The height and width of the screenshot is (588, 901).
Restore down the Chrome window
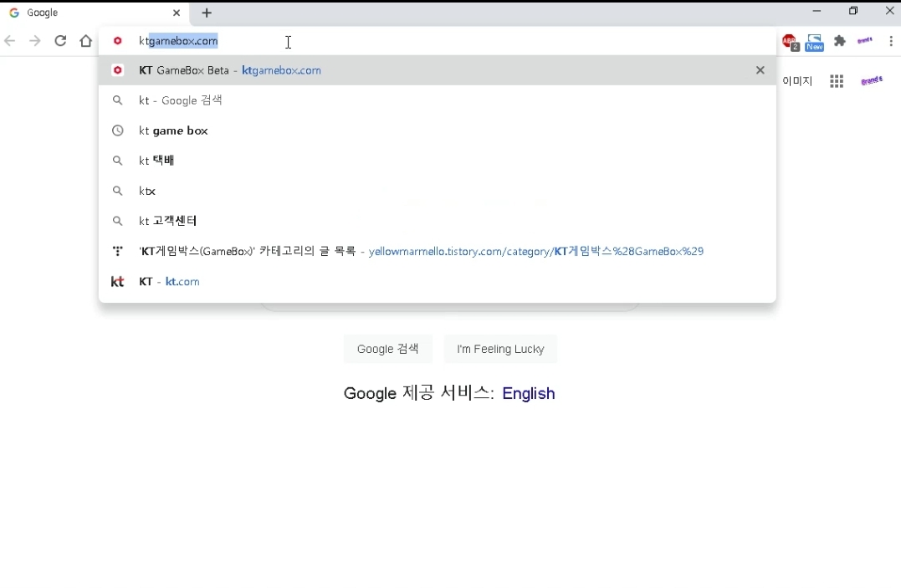[853, 11]
